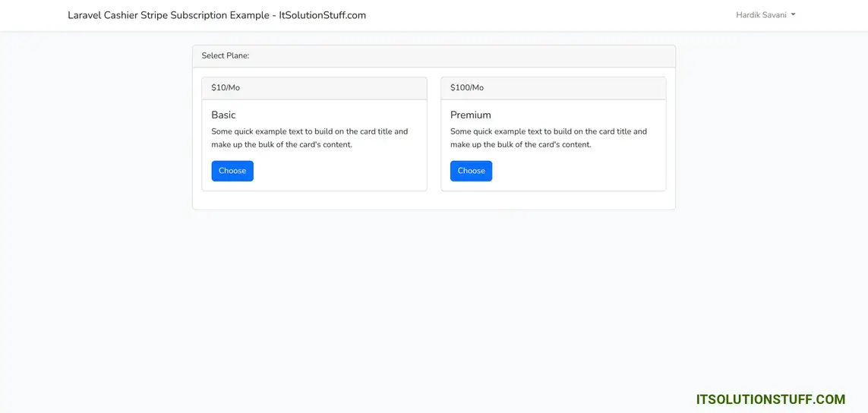Choose the Premium plan
This screenshot has height=413, width=868.
471,171
